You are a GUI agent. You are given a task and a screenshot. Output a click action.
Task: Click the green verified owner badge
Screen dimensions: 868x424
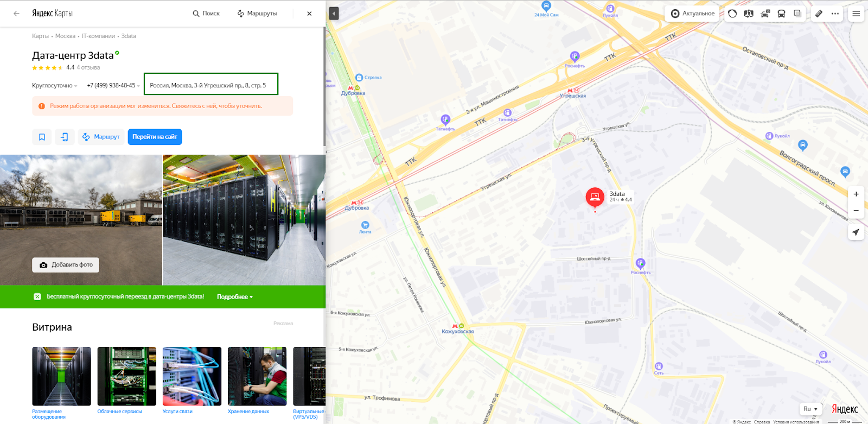coord(117,53)
